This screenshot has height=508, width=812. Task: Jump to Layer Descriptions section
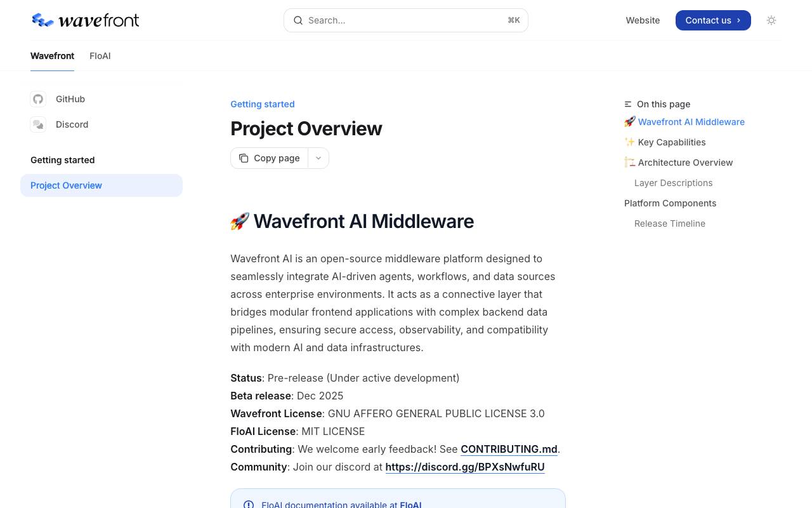(674, 183)
